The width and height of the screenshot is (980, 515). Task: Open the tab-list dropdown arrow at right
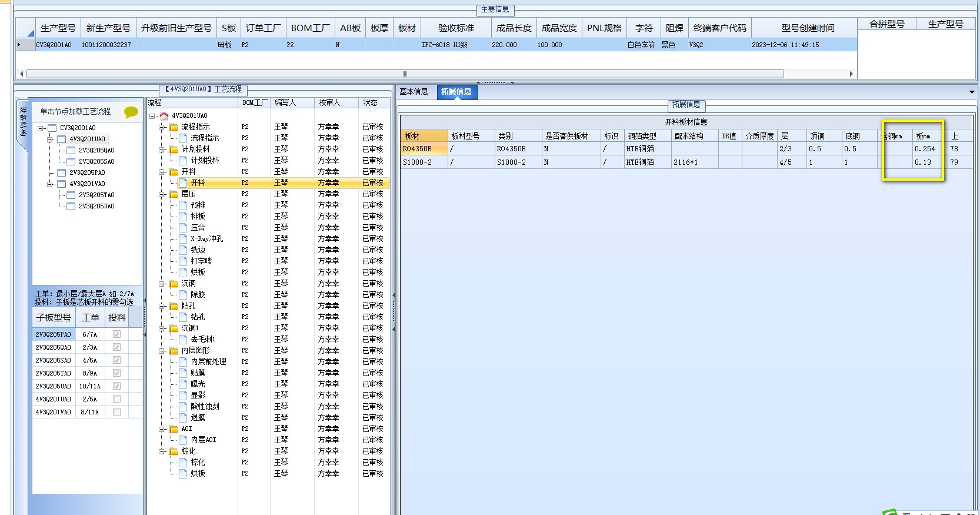coord(972,92)
